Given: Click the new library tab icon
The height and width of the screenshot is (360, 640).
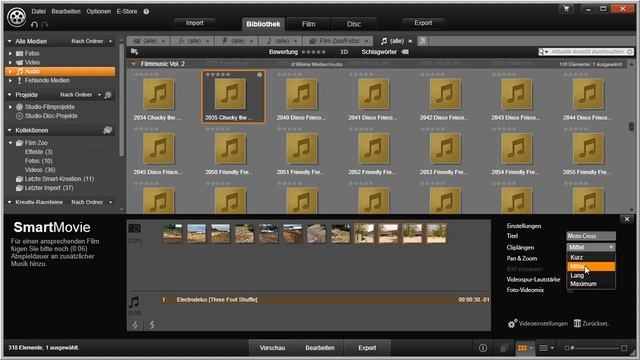Looking at the screenshot, I should [422, 41].
